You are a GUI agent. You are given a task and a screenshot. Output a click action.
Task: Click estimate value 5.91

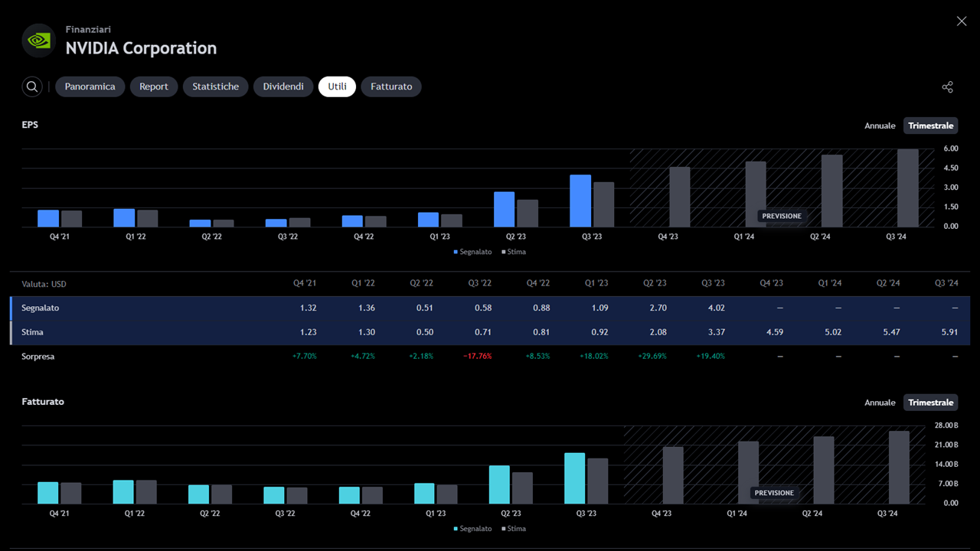pos(949,332)
